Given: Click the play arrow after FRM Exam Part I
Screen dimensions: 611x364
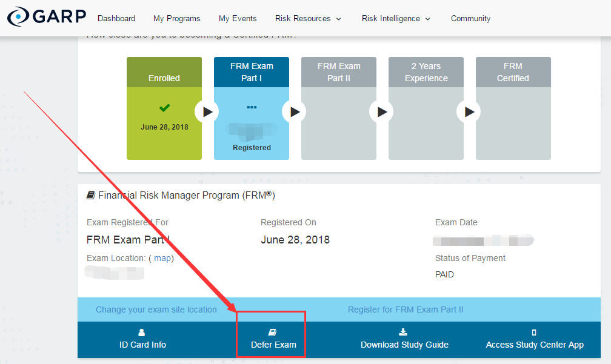Looking at the screenshot, I should pyautogui.click(x=294, y=111).
